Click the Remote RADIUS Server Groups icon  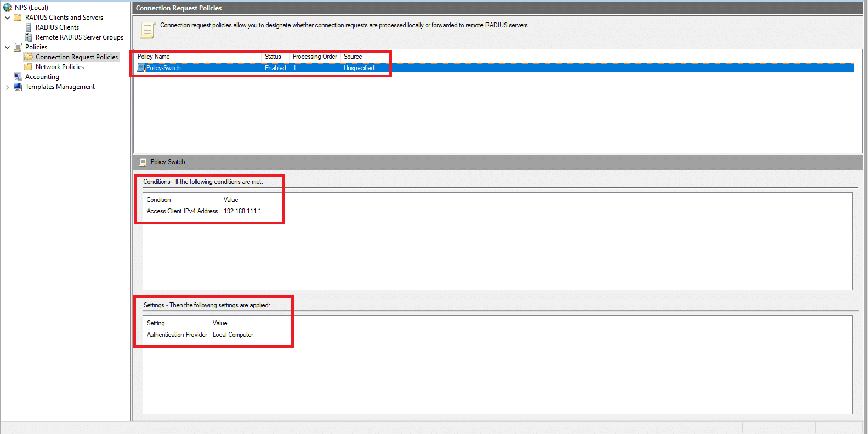[x=29, y=37]
